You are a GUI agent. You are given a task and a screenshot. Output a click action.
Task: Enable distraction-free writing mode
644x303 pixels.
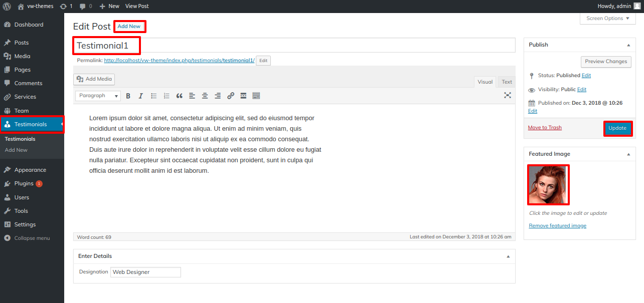pyautogui.click(x=508, y=95)
